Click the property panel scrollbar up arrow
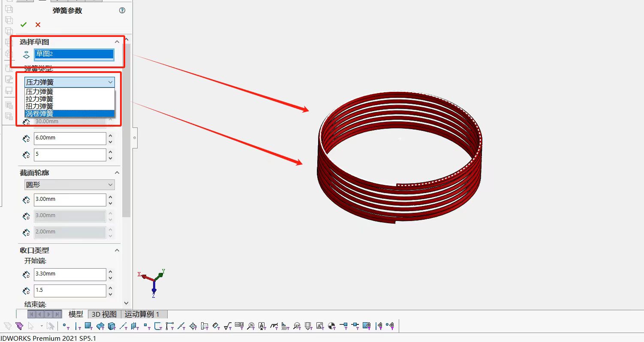Screen dimensions: 644x342 pos(126,40)
